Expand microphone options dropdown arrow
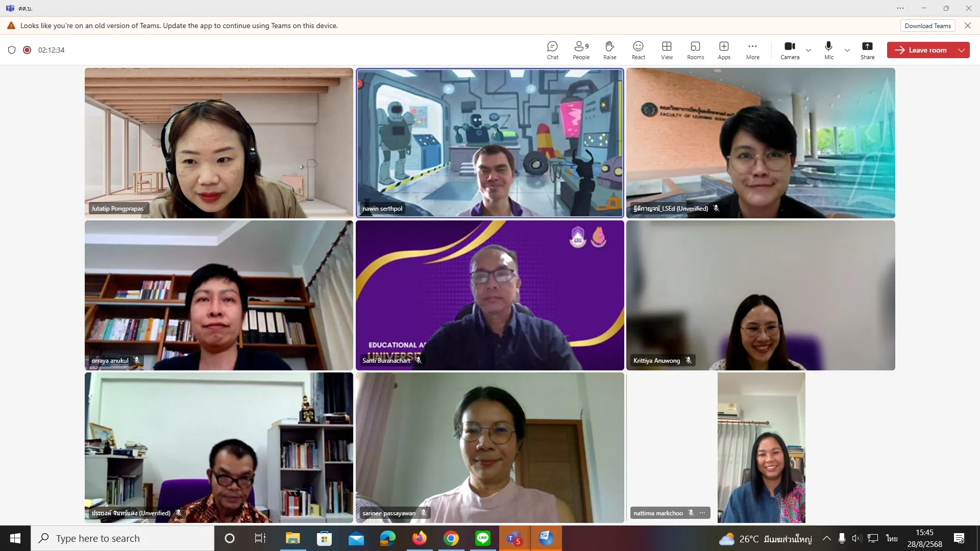The width and height of the screenshot is (980, 551). pos(847,50)
